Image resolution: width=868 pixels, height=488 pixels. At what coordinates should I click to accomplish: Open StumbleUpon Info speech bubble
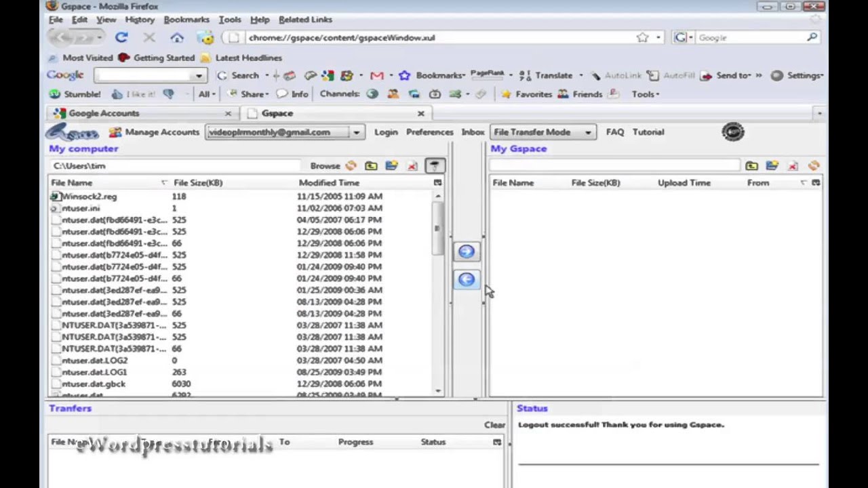282,94
